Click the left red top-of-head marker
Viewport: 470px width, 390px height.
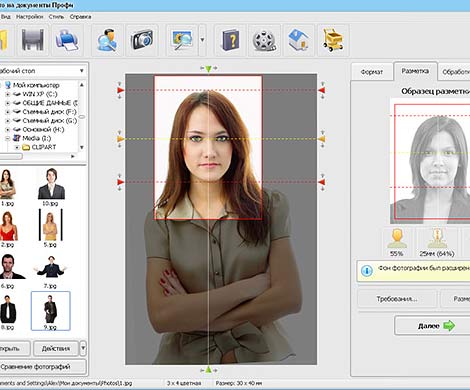tap(121, 90)
